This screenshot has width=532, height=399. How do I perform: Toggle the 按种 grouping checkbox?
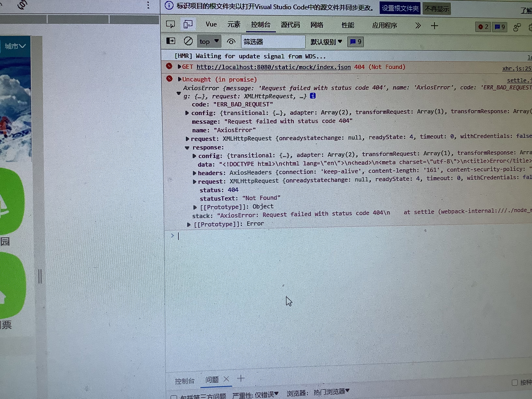point(515,383)
